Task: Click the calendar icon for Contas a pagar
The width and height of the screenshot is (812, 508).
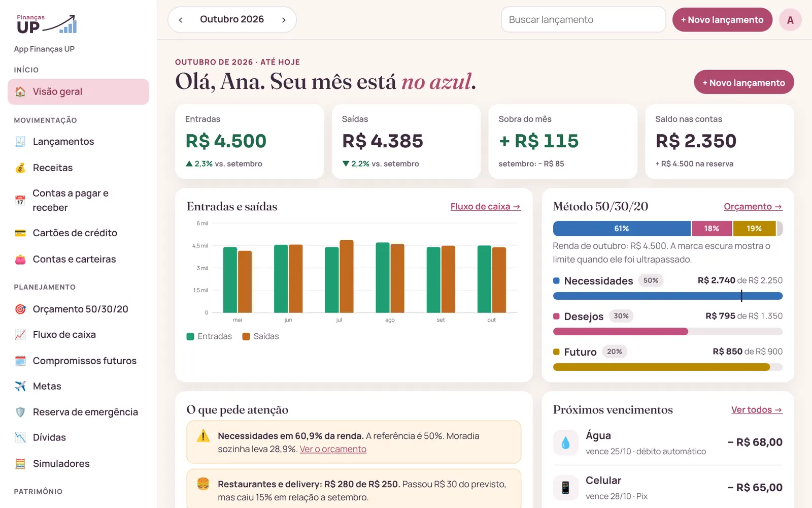Action: 20,200
